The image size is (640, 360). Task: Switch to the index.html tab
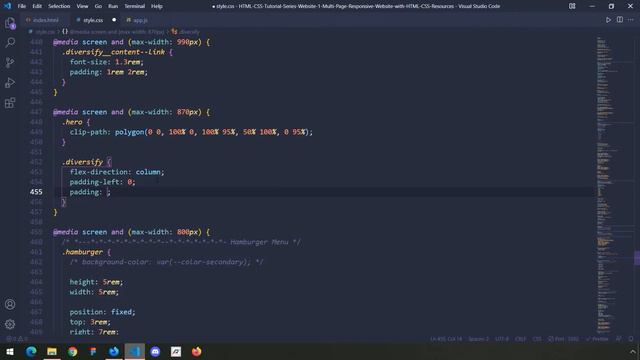[45, 20]
